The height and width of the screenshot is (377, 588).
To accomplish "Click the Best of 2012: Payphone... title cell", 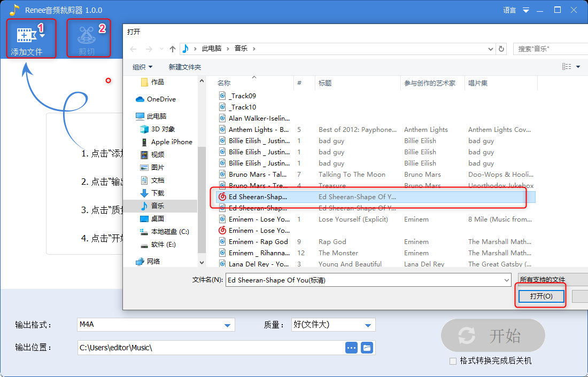I will tap(358, 130).
